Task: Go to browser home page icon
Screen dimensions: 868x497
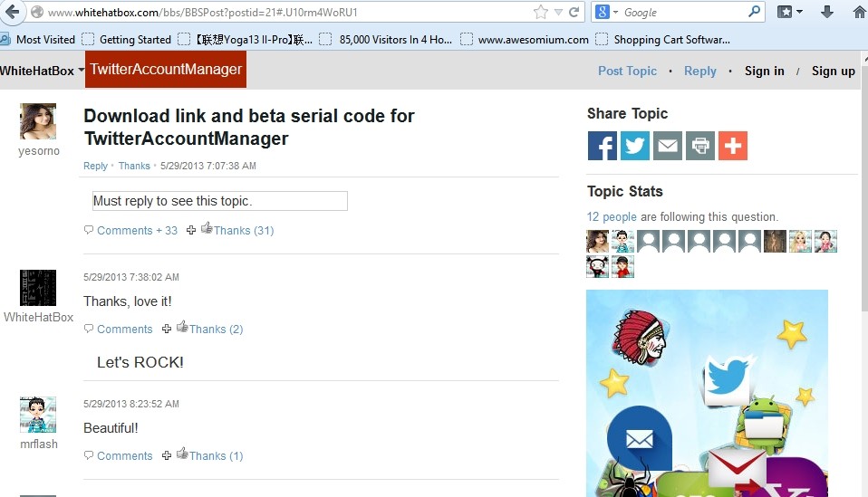Action: (x=858, y=13)
